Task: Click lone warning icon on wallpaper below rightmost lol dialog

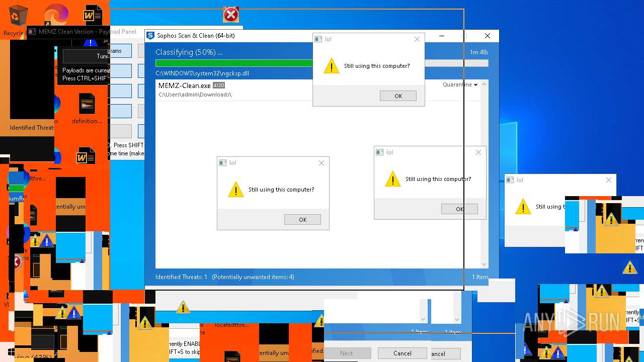Action: pos(630,267)
